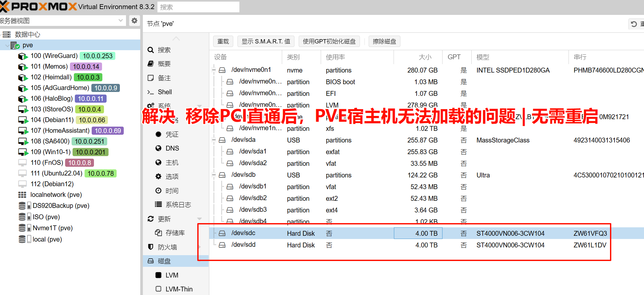Select the /dev/sdd Hard Disk row
This screenshot has height=295, width=644.
point(427,245)
